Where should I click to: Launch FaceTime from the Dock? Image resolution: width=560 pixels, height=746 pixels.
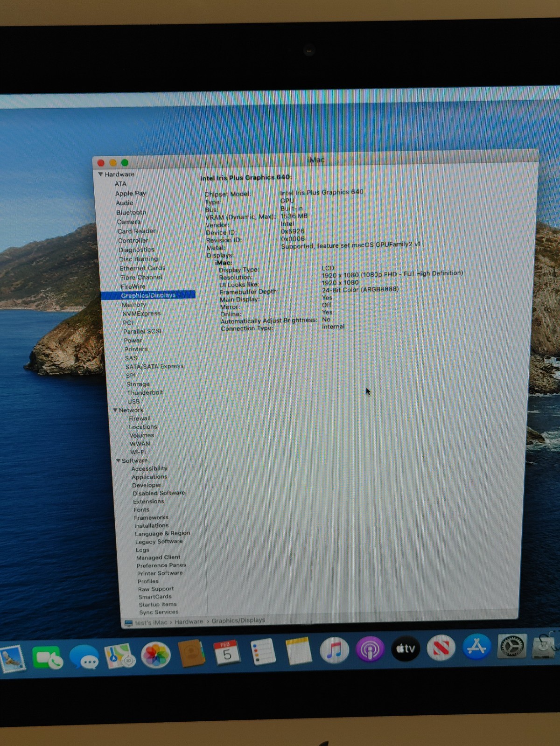[48, 658]
